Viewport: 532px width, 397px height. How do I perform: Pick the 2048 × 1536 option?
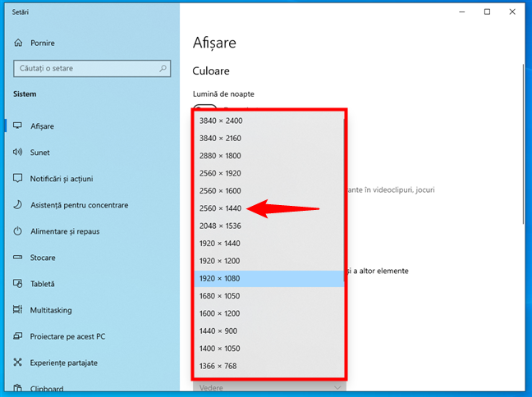pos(268,226)
